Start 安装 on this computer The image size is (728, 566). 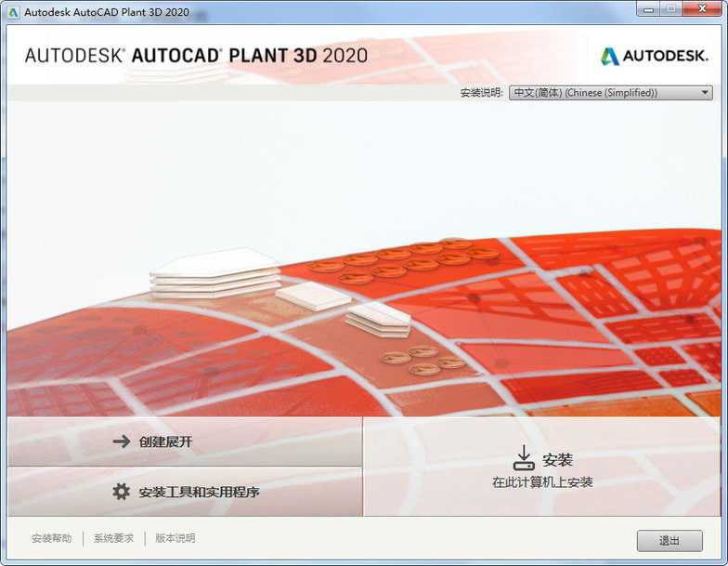pyautogui.click(x=542, y=467)
